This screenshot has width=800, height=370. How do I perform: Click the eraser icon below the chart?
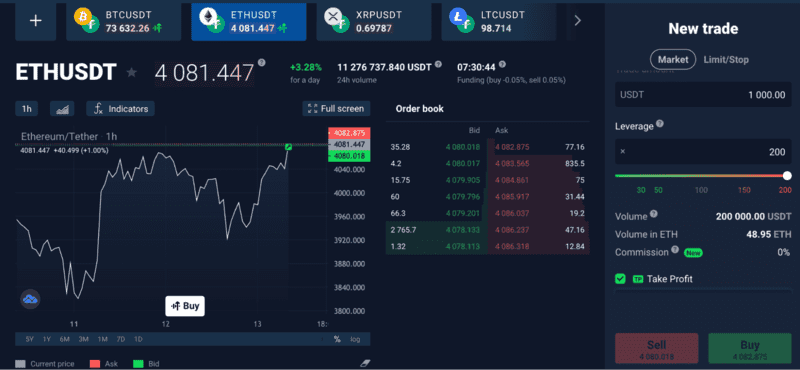coord(364,363)
